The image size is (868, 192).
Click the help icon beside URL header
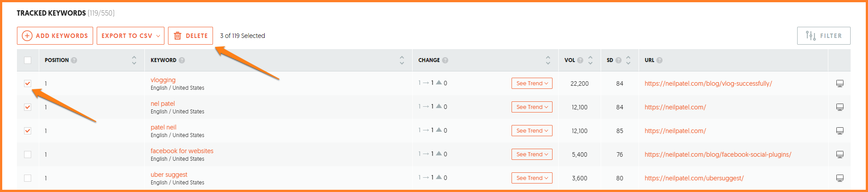click(x=659, y=60)
